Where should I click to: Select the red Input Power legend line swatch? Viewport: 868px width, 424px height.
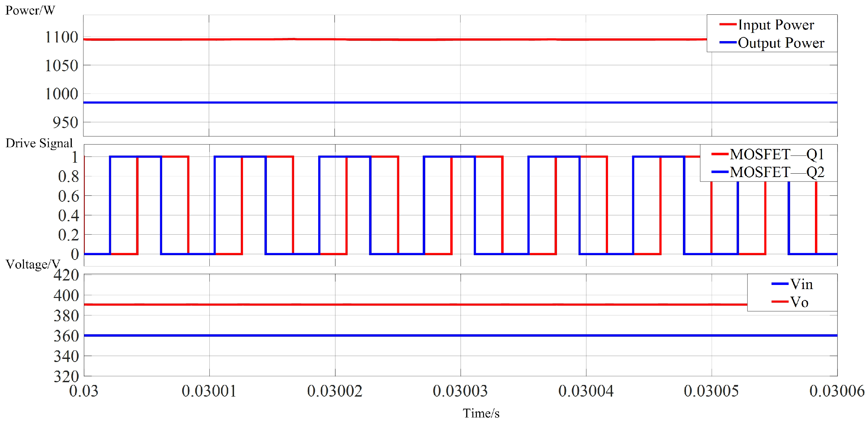(x=728, y=24)
